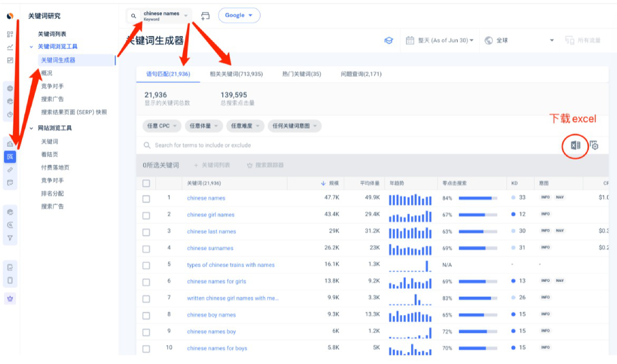
Task: Click the crown upgrade icon in sidebar
Action: (x=10, y=299)
